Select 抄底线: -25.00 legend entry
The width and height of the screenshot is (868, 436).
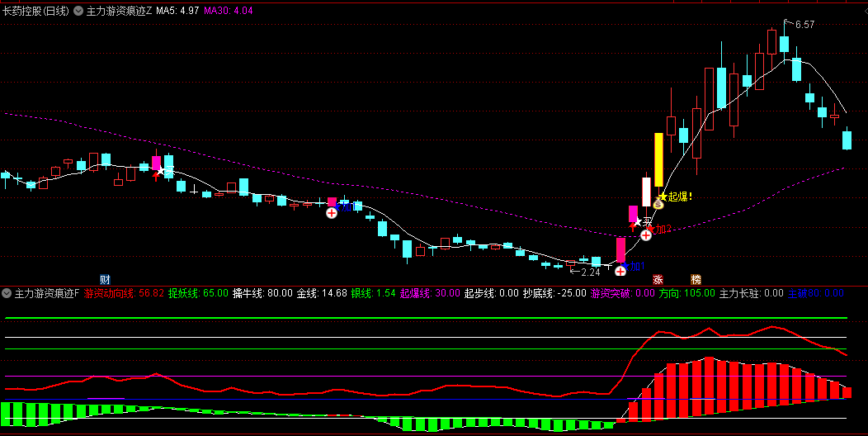(554, 293)
